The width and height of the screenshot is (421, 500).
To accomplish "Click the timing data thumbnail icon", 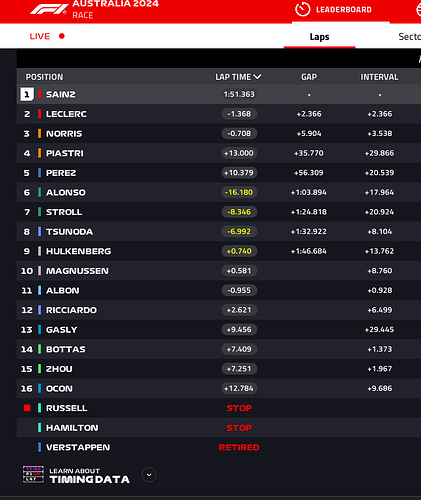I will tap(33, 475).
